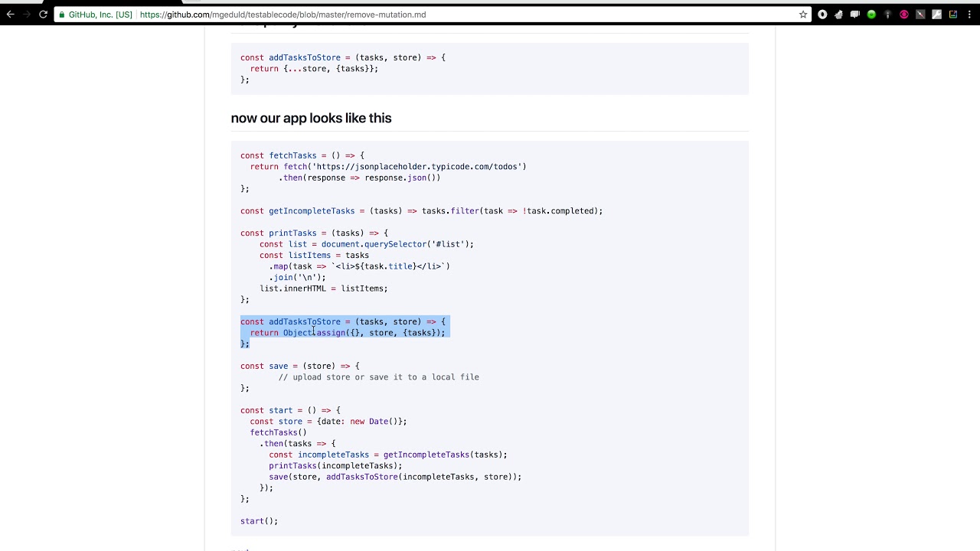Click the jsonplaceholder.typicode.com URL string
980x551 pixels.
[416, 166]
